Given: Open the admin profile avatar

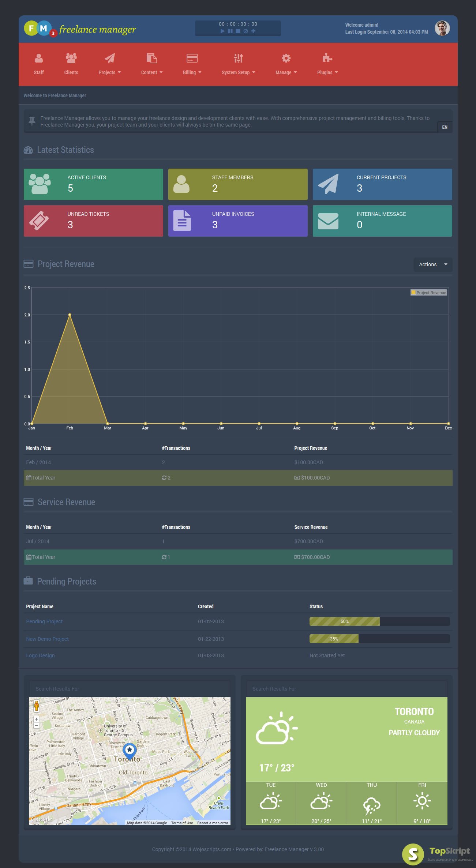Looking at the screenshot, I should pos(442,28).
